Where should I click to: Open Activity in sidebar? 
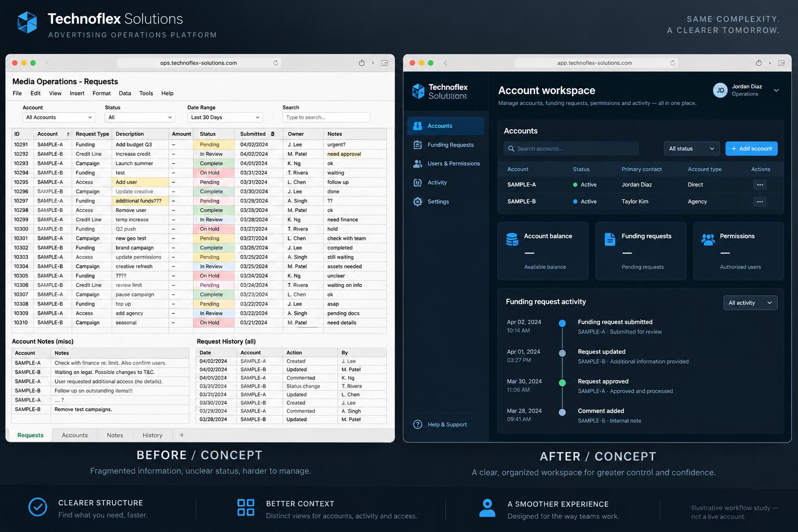tap(446, 182)
